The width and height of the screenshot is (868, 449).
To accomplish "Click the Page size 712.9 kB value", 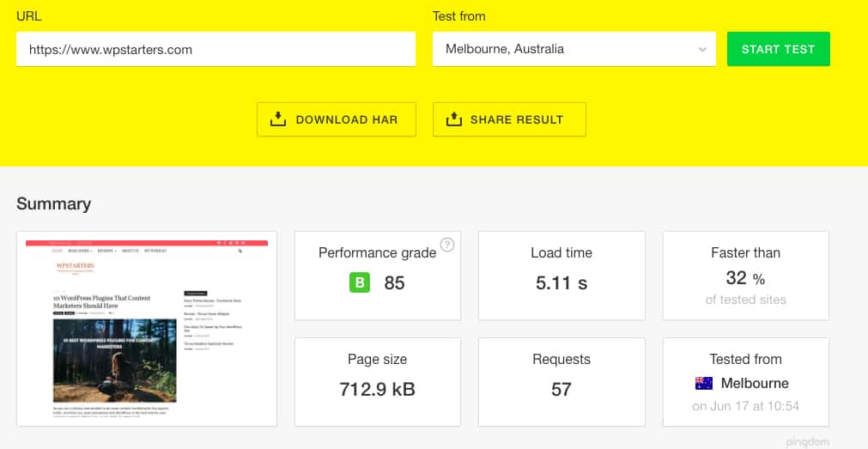I will click(377, 389).
